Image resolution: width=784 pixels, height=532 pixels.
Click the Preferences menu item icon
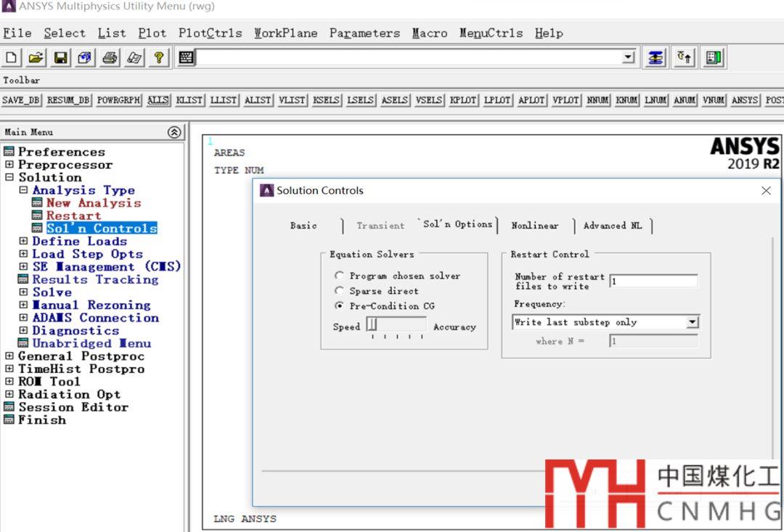(9, 152)
